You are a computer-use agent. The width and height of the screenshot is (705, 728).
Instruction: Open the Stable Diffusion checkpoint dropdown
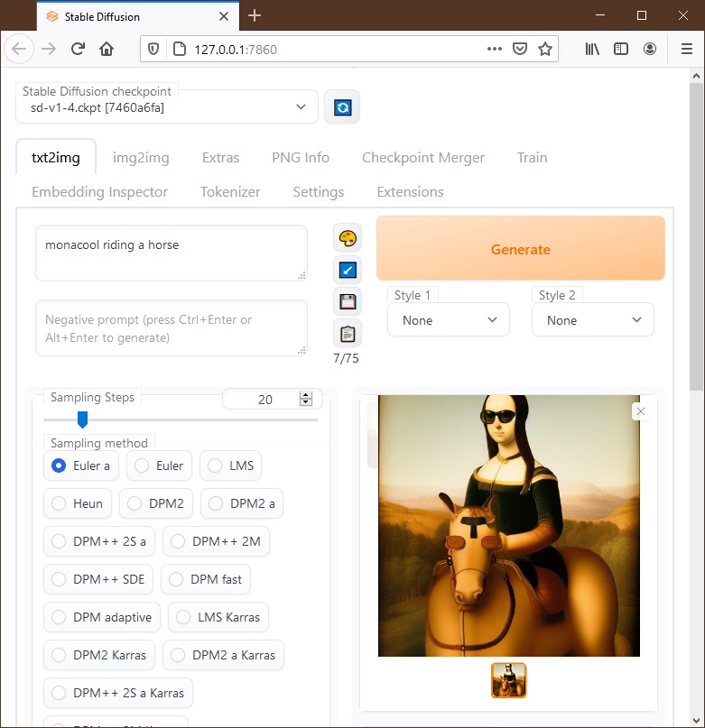pyautogui.click(x=167, y=107)
